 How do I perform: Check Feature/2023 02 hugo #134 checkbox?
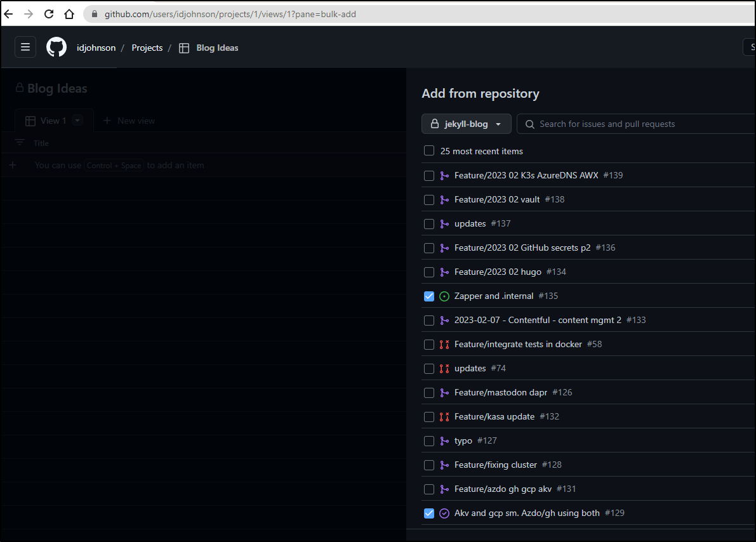(x=429, y=272)
